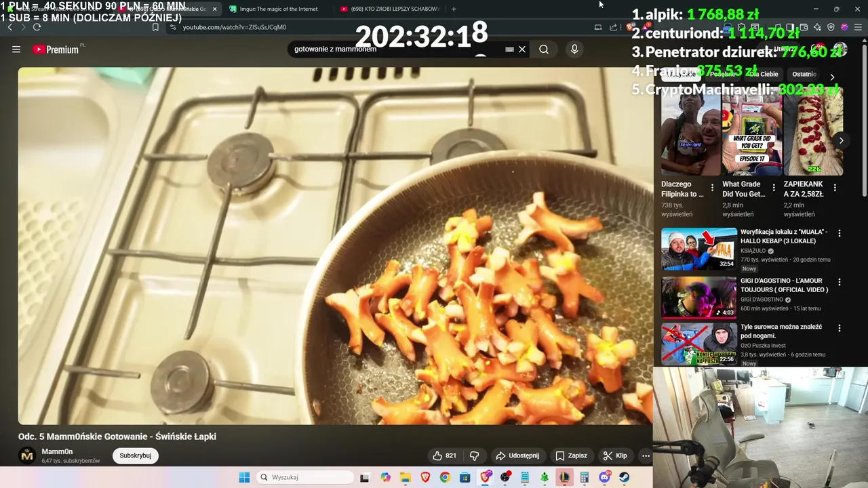Open browser share icon in address bar
Viewport: 868px width, 488px height.
(x=614, y=27)
